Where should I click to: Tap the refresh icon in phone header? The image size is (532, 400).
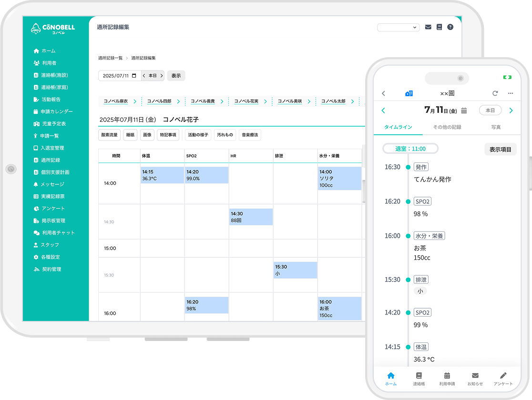pyautogui.click(x=495, y=93)
